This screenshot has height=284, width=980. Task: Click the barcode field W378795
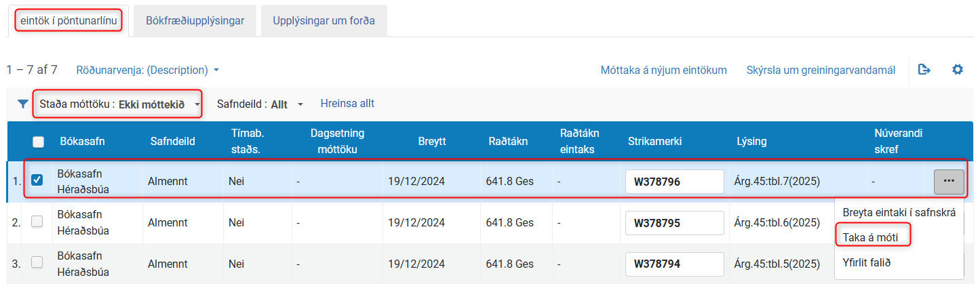(674, 223)
